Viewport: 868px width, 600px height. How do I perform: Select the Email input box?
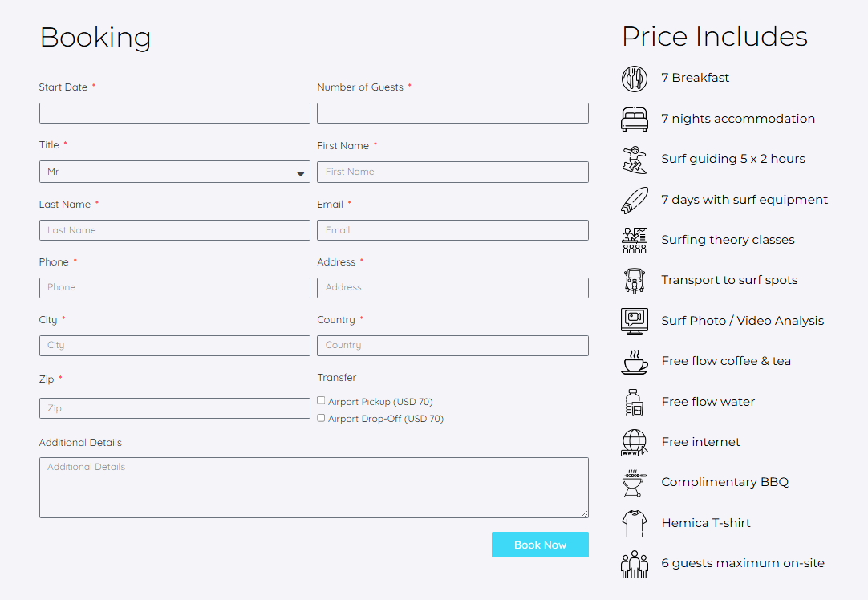pyautogui.click(x=452, y=230)
